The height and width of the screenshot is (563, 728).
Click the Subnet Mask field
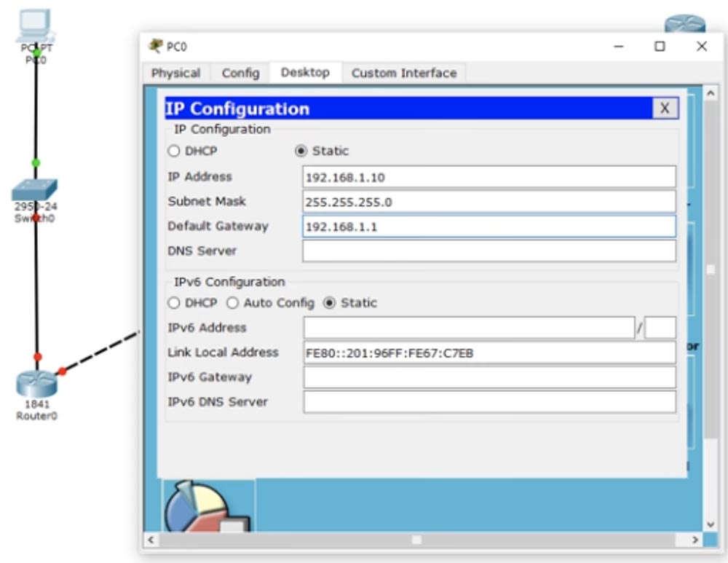(489, 202)
